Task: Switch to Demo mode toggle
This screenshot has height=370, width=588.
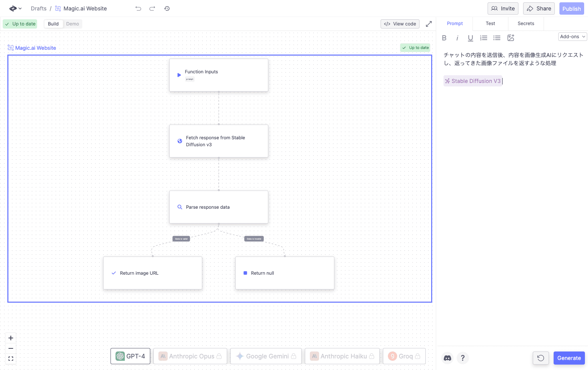Action: [73, 24]
